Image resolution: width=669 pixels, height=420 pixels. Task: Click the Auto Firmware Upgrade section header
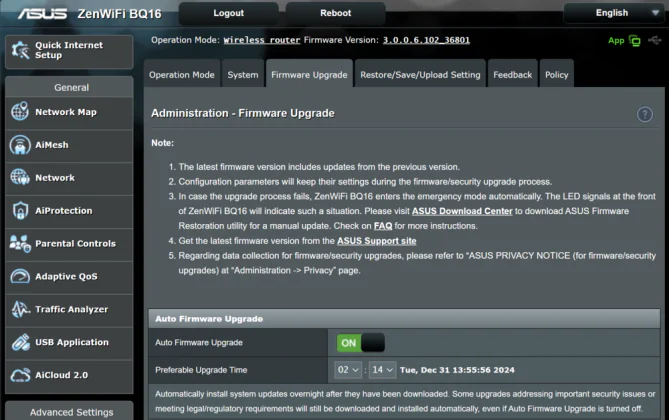tap(404, 319)
